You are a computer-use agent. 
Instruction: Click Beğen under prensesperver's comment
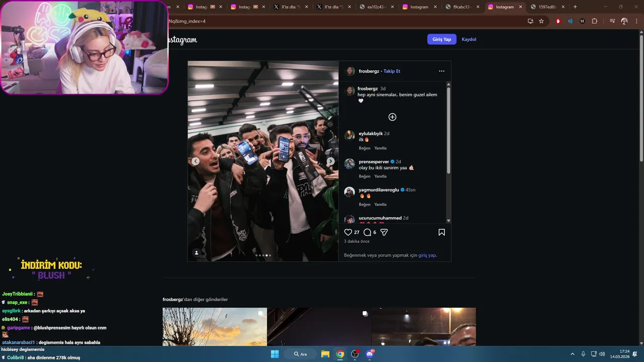pos(364,176)
